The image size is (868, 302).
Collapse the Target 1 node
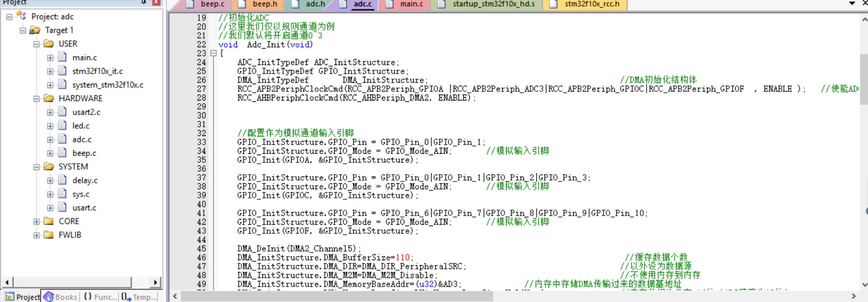23,30
